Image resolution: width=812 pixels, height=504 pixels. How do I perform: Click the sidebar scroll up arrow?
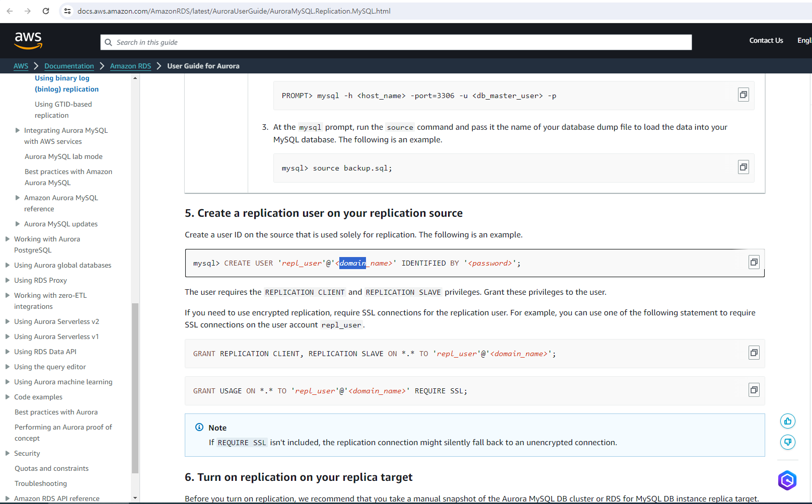pos(135,78)
